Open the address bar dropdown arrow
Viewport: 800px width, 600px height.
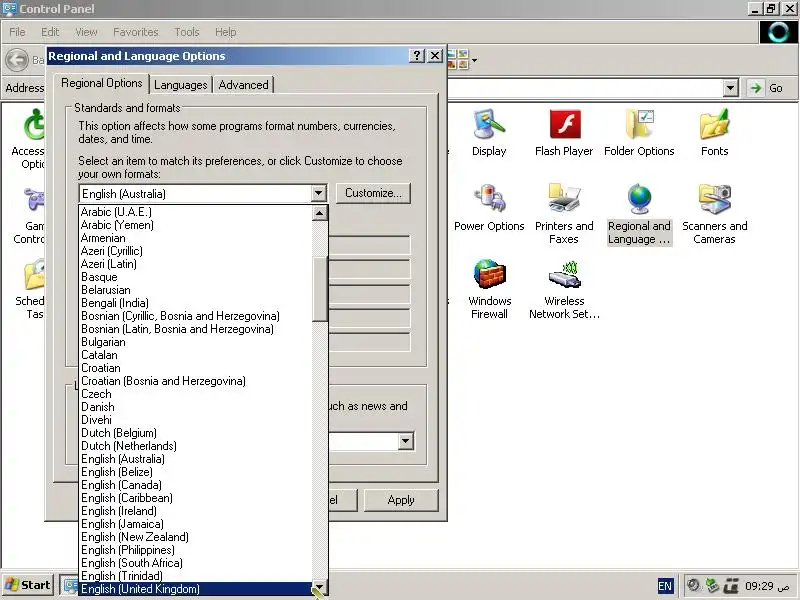click(731, 88)
